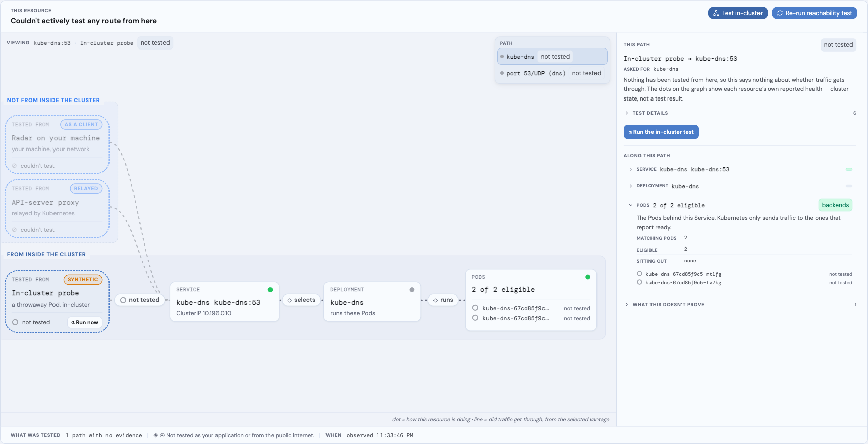Open the Deployment kube-dns graph node
This screenshot has height=444, width=868.
[x=372, y=302]
